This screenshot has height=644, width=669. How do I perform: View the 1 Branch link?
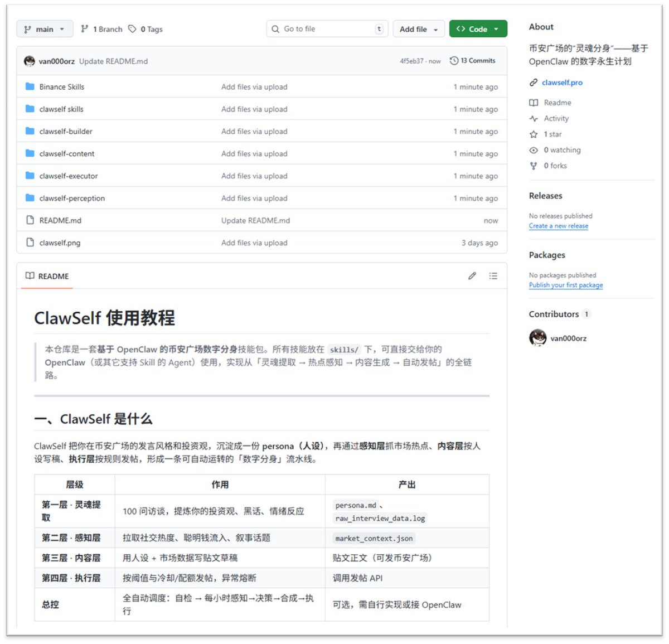101,29
